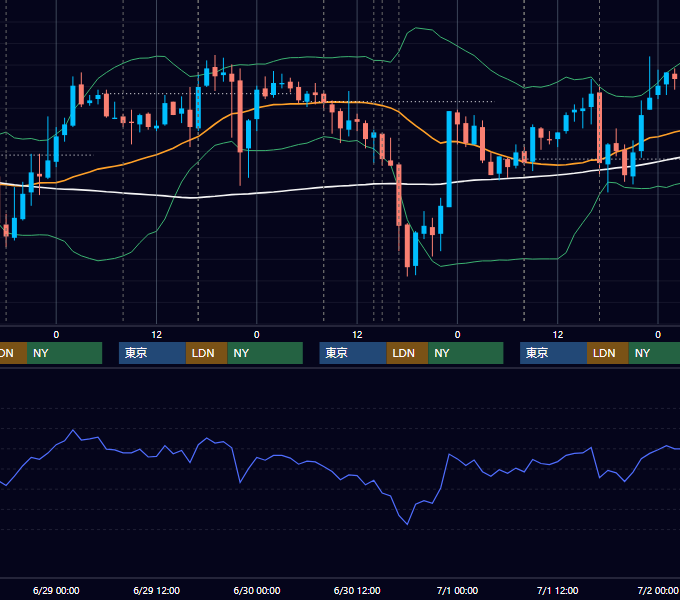The image size is (680, 600).
Task: Click the NY session block spanning 7/2 00:00
Action: (654, 353)
